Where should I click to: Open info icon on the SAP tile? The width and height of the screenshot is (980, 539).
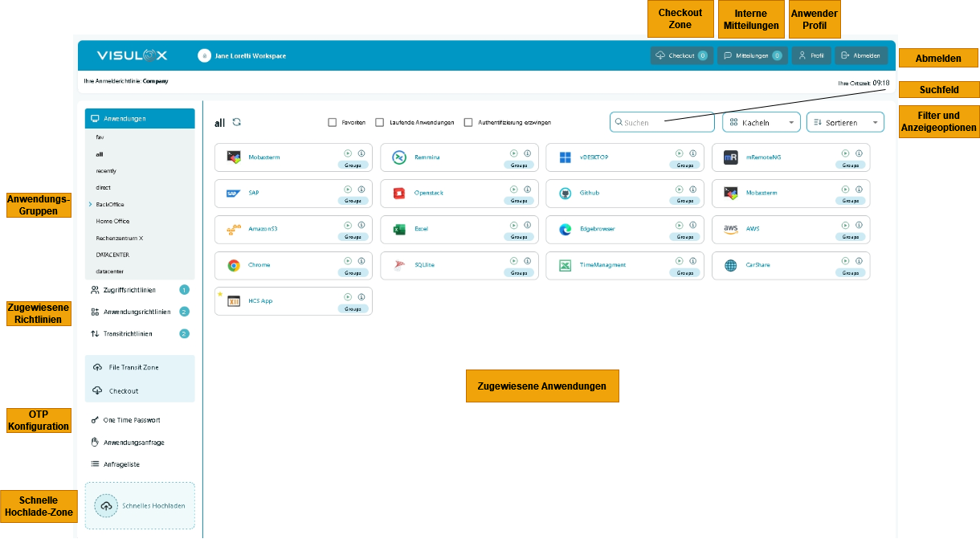[361, 190]
